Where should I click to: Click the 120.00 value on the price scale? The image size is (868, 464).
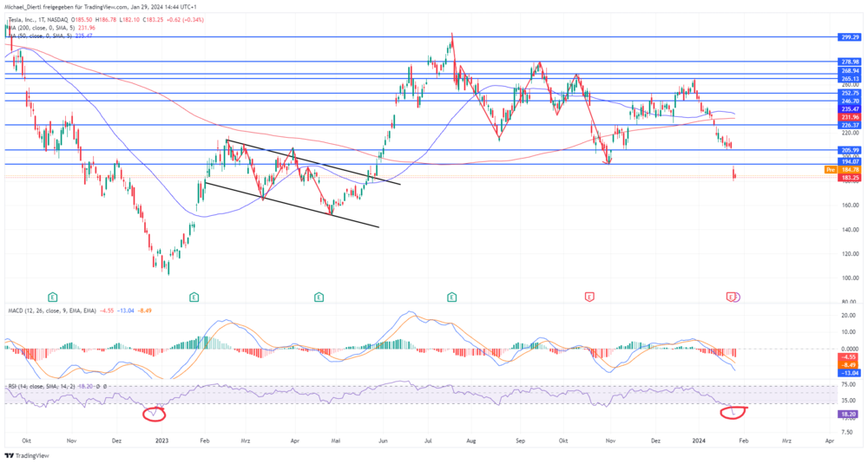pyautogui.click(x=850, y=254)
